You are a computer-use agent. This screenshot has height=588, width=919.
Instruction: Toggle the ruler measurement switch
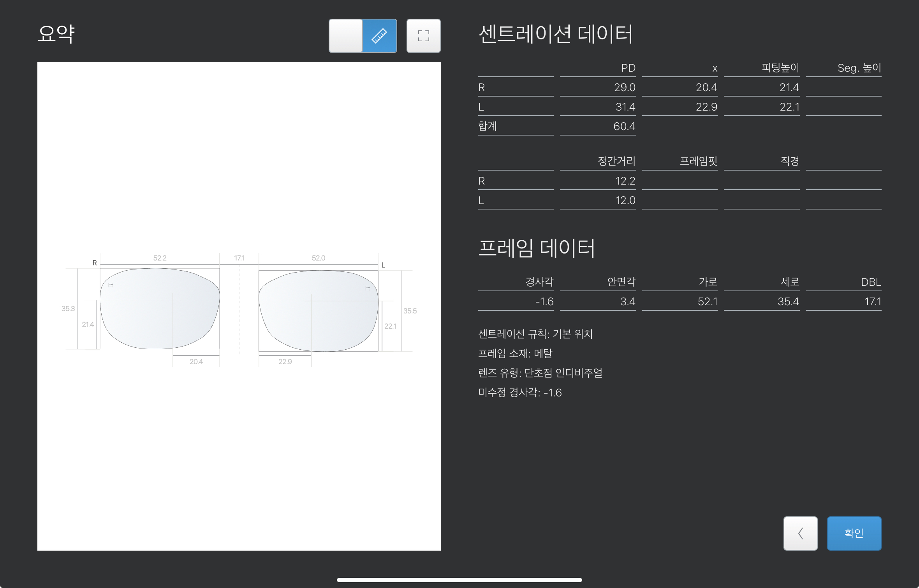tap(363, 35)
